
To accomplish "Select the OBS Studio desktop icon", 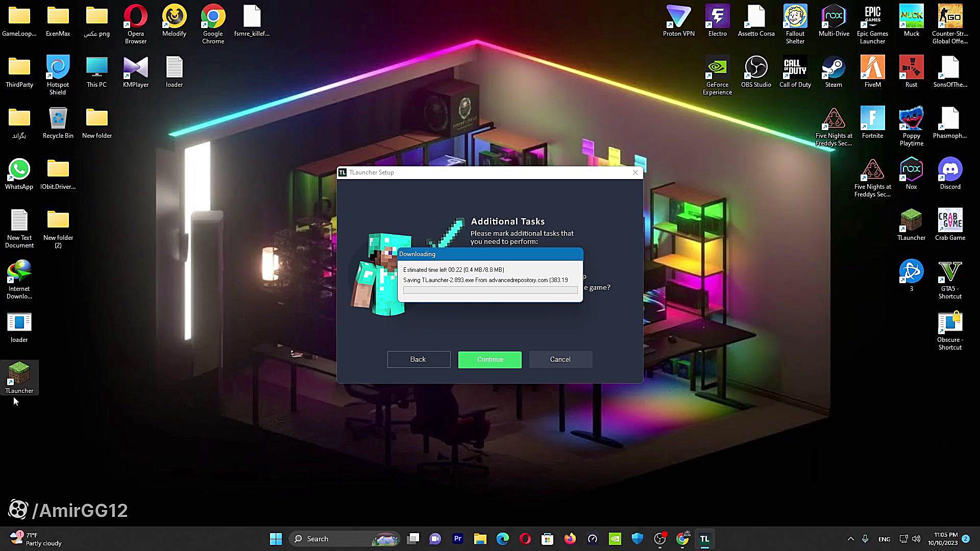I will click(x=756, y=71).
